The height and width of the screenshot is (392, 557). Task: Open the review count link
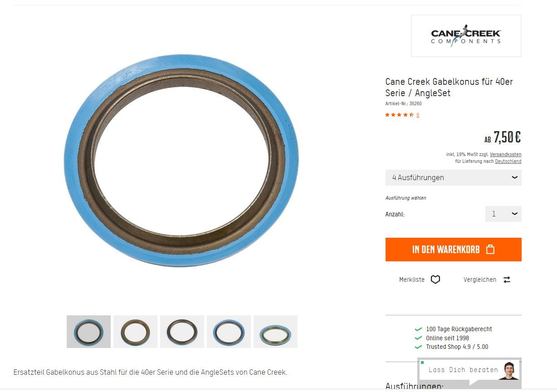coord(418,115)
